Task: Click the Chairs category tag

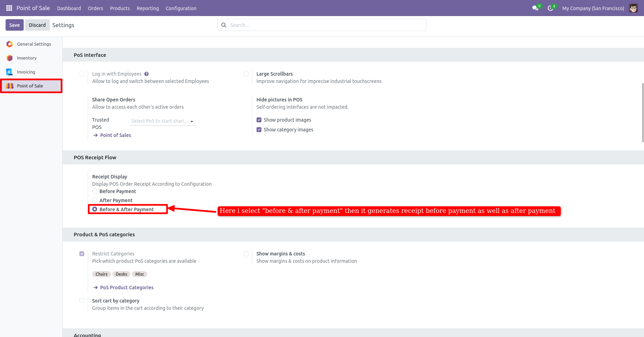Action: click(102, 274)
